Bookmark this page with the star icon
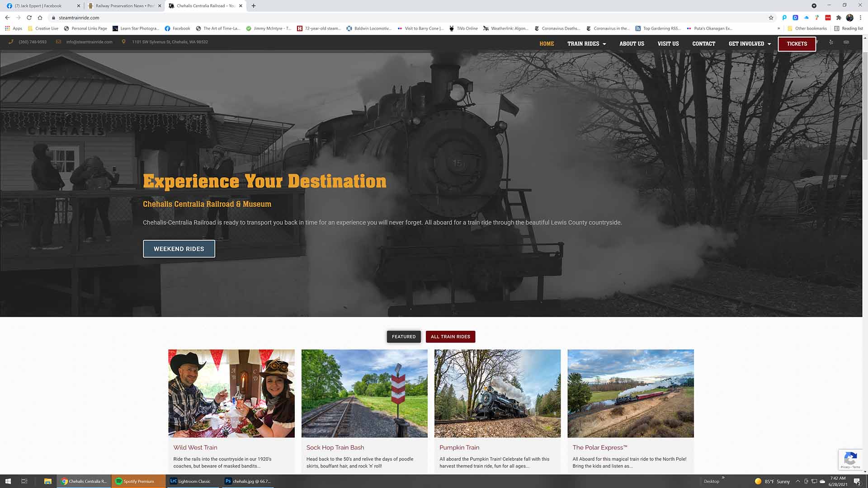 (771, 18)
